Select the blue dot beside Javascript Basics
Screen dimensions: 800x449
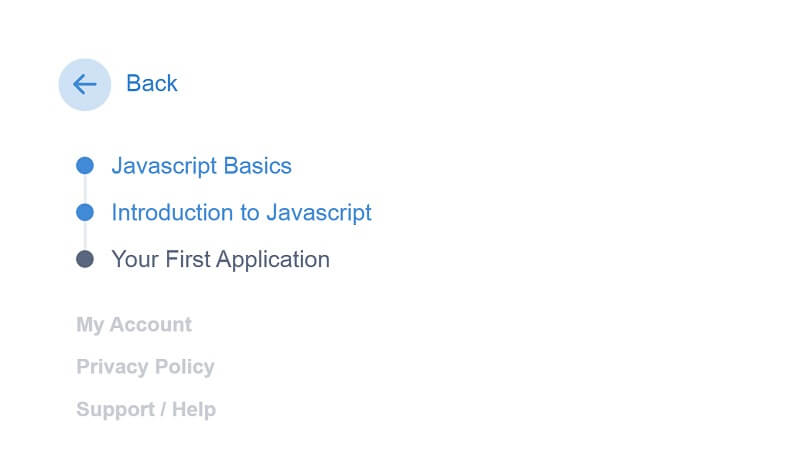coord(85,165)
